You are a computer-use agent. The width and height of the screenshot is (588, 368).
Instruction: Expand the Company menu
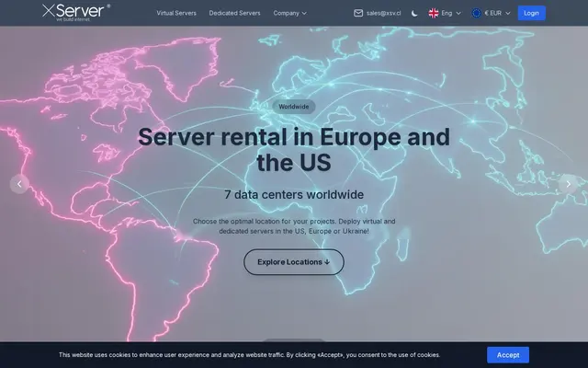click(290, 13)
